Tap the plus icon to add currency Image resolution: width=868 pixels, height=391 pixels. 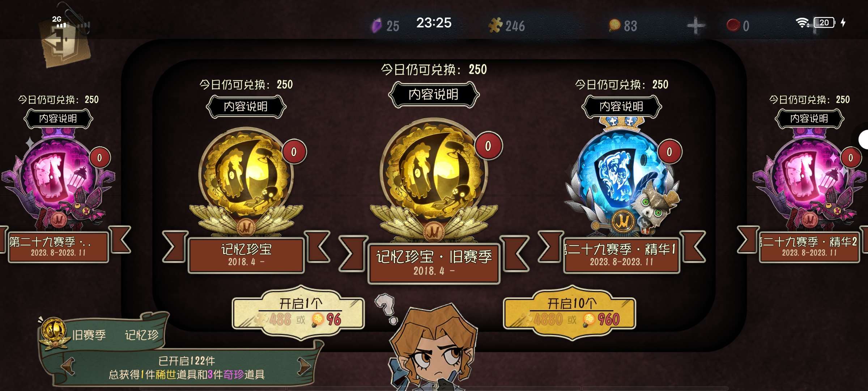(x=696, y=26)
